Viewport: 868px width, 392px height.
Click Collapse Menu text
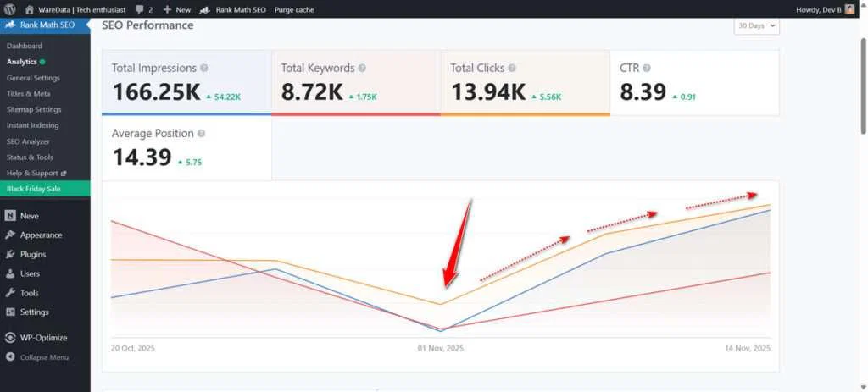pyautogui.click(x=44, y=357)
